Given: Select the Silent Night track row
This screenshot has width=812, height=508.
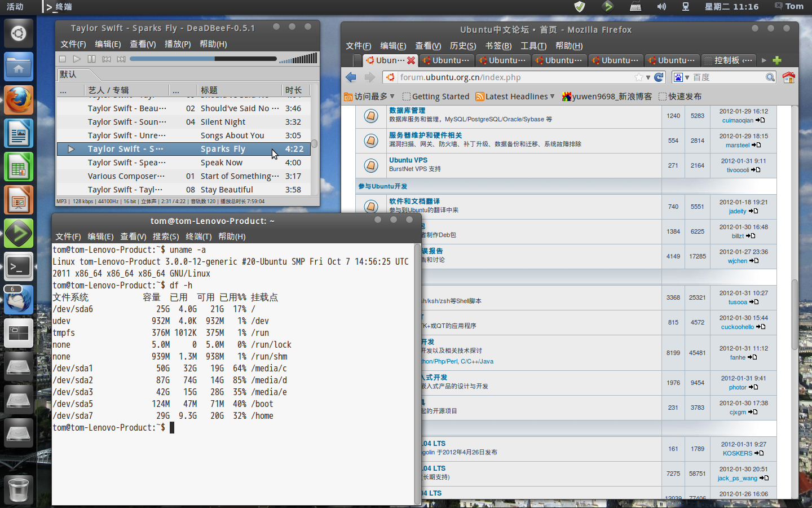Looking at the screenshot, I should tap(183, 122).
